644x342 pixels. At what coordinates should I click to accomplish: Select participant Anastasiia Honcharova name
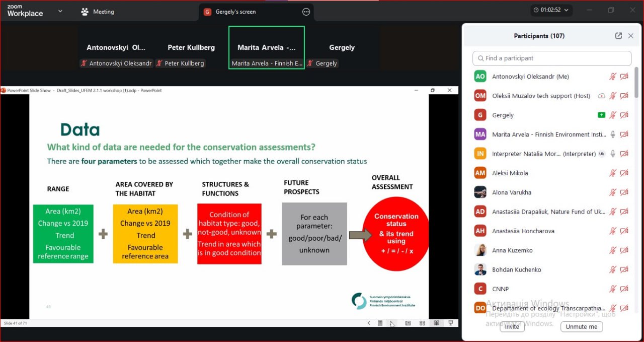[523, 231]
